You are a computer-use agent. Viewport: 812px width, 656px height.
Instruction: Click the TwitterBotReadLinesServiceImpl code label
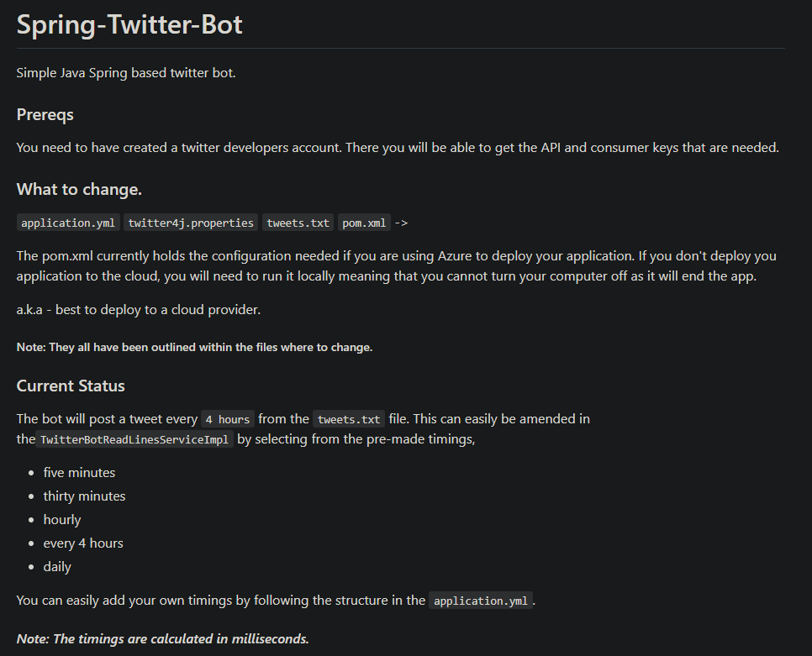coord(134,439)
